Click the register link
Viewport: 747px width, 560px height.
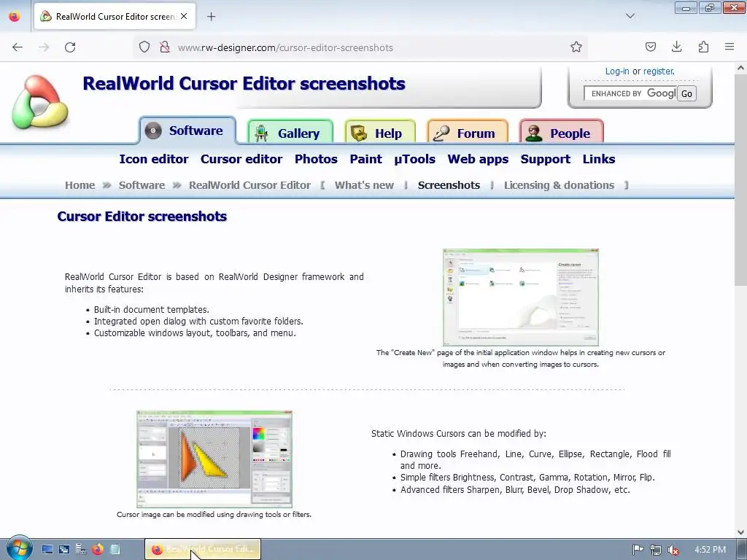click(659, 71)
